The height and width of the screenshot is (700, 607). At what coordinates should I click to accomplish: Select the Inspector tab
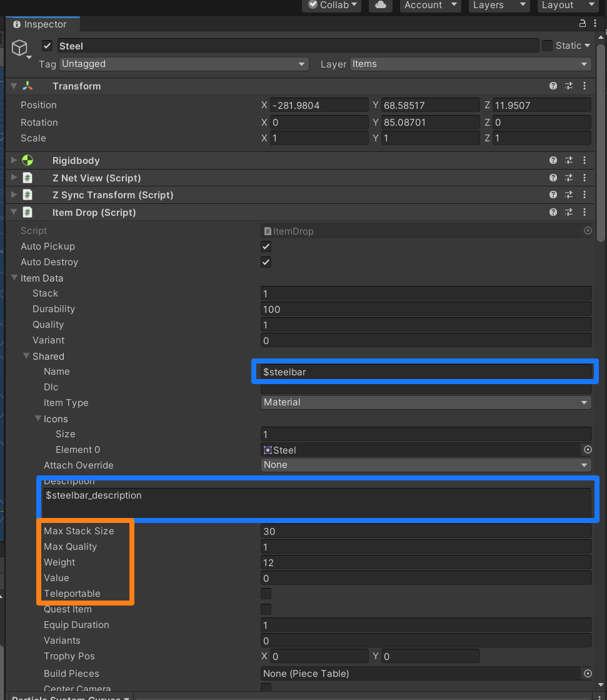[43, 24]
